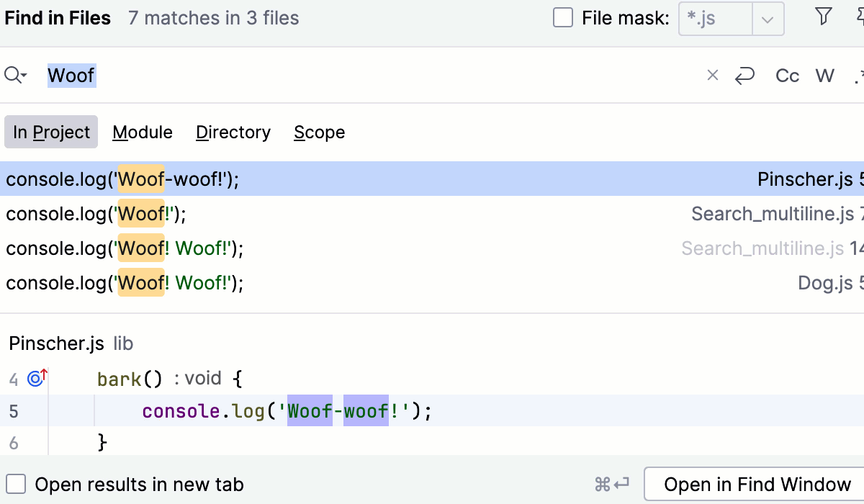Switch to the Module scope tab
This screenshot has width=864, height=504.
(143, 132)
